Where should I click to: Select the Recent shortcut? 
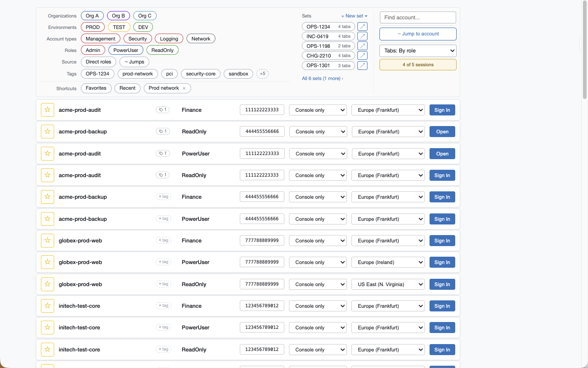[128, 88]
